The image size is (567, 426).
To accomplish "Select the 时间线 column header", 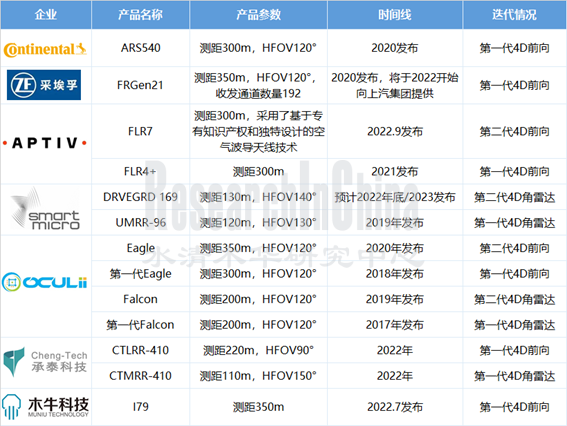I will (x=395, y=14).
